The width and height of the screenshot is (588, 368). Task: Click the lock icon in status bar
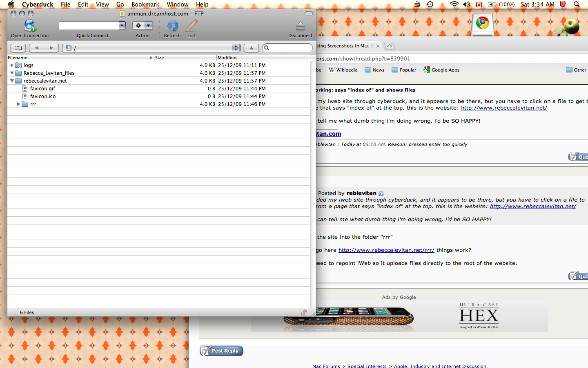(x=304, y=312)
